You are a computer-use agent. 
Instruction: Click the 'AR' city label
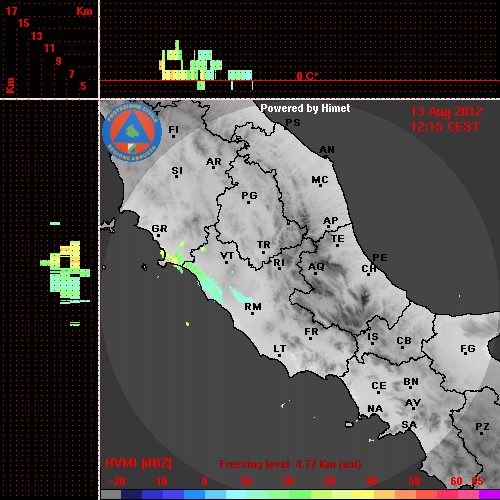(214, 162)
